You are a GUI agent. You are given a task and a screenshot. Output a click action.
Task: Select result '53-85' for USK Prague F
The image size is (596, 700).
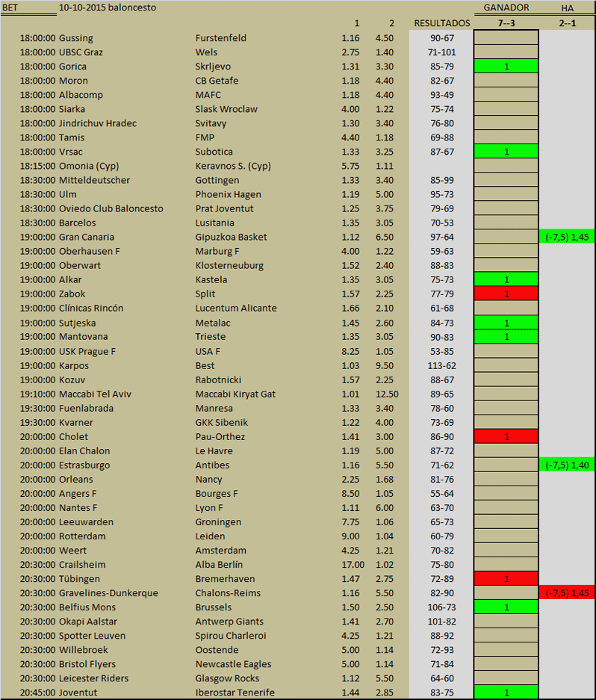pos(442,351)
